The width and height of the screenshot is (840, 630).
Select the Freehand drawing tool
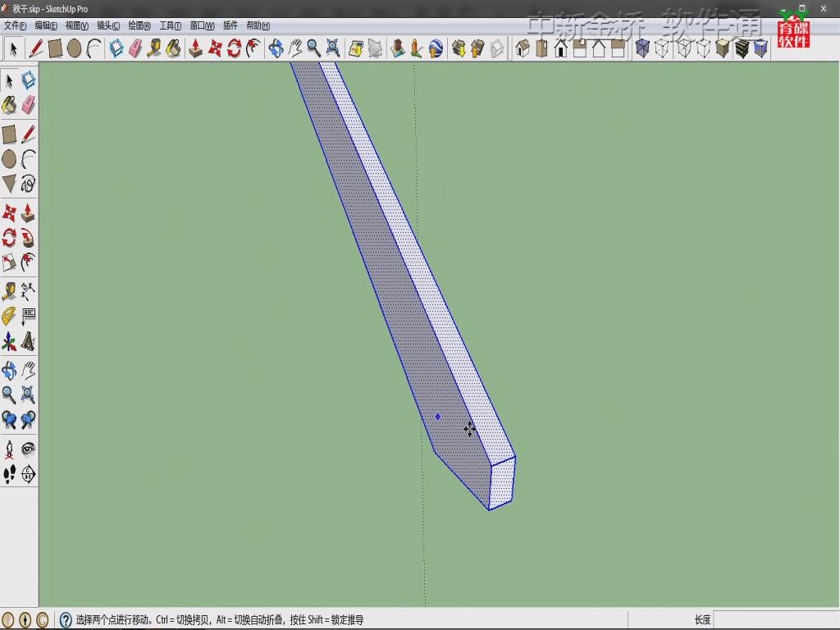point(29,183)
